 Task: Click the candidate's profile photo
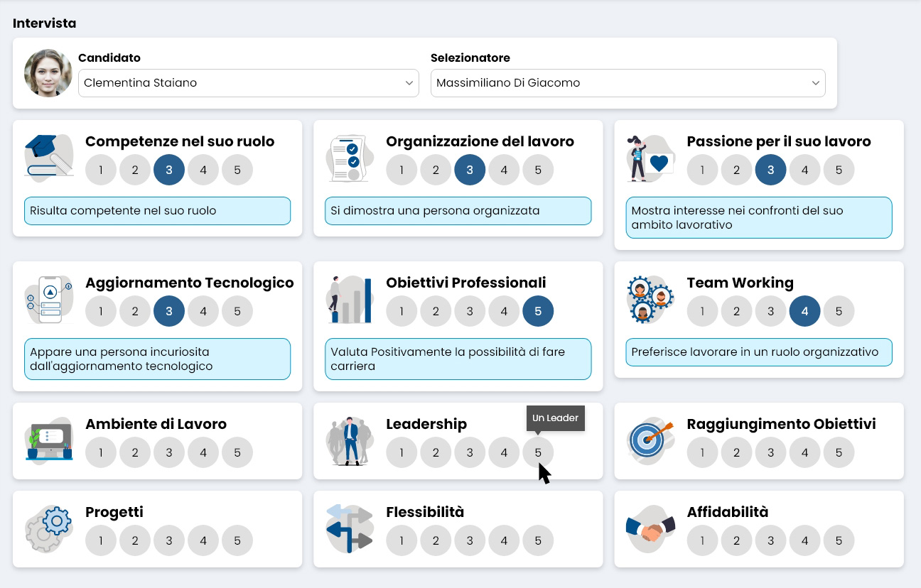click(48, 73)
